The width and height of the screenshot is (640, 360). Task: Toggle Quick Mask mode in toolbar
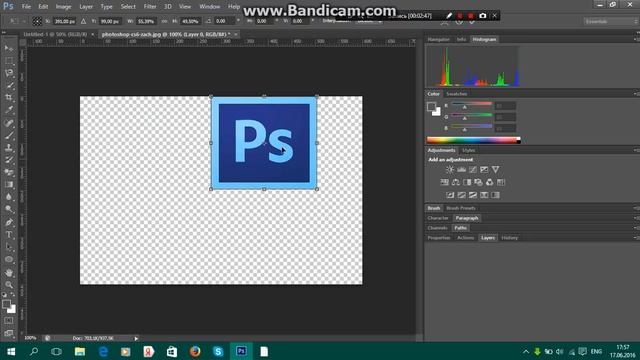point(9,321)
